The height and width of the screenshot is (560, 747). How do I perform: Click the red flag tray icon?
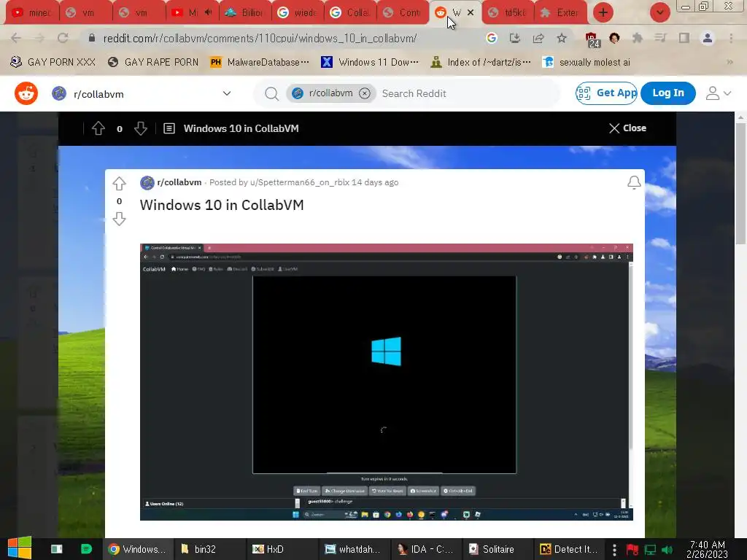point(632,550)
